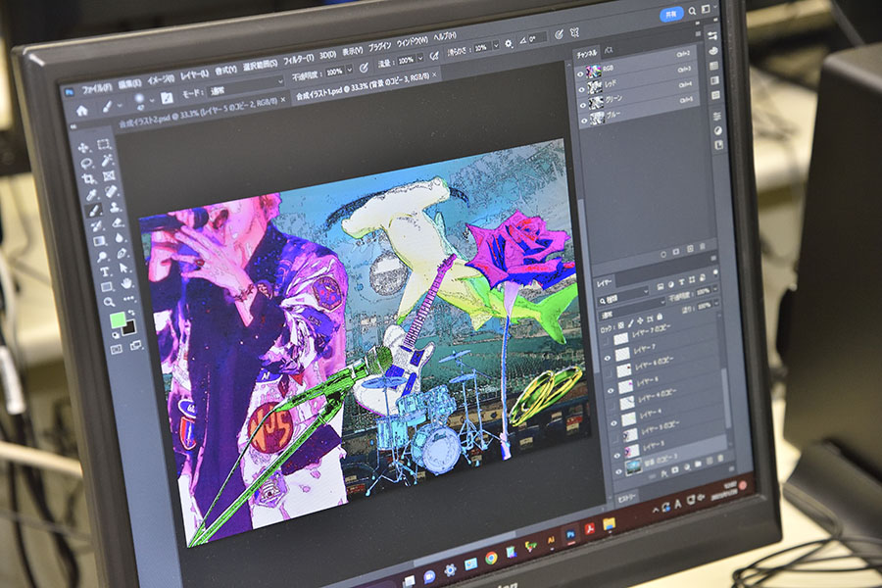Screen dimensions: 882x588
Task: Open Google Chrome from the taskbar
Action: [491, 558]
